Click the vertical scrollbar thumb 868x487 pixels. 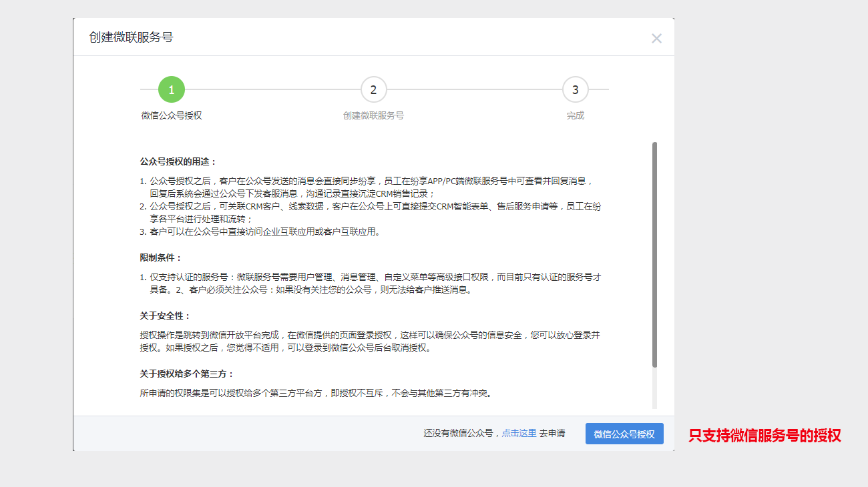[654, 254]
